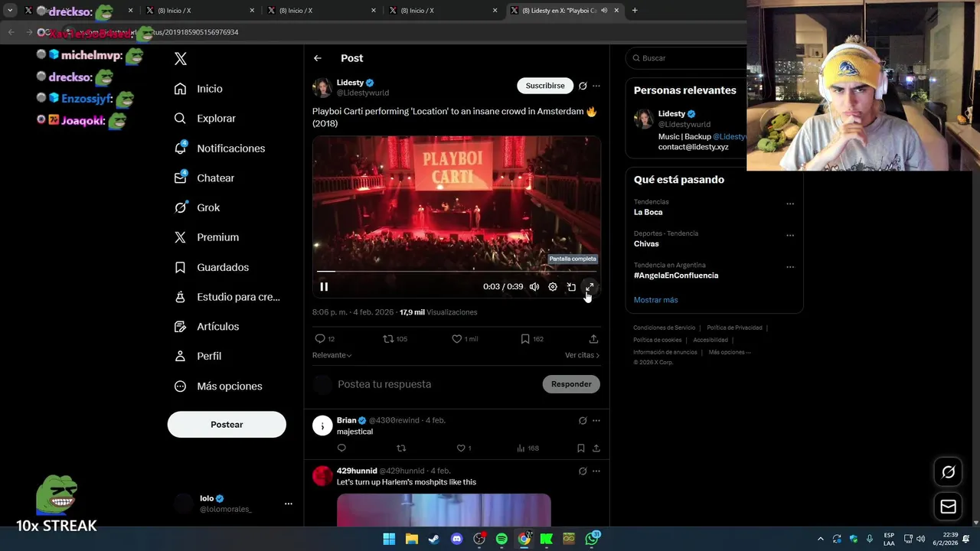The width and height of the screenshot is (980, 551).
Task: Bookmark Brian's comment
Action: [581, 448]
